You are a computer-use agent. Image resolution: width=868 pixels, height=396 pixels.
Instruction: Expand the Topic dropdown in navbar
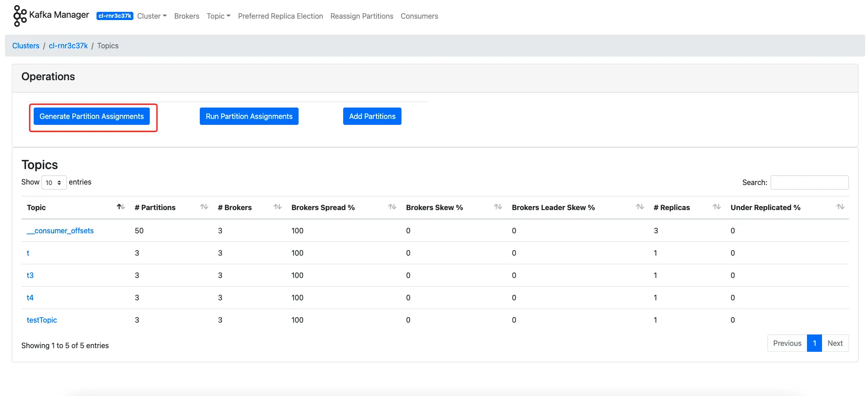[218, 16]
